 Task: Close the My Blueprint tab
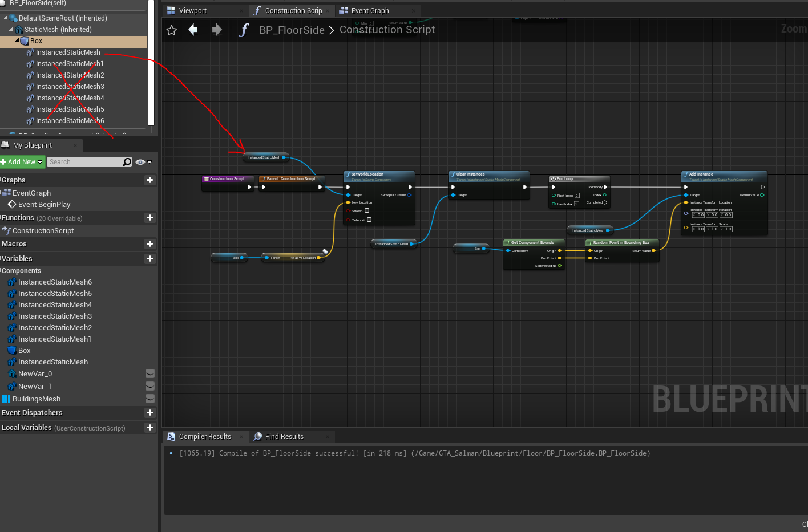click(75, 145)
